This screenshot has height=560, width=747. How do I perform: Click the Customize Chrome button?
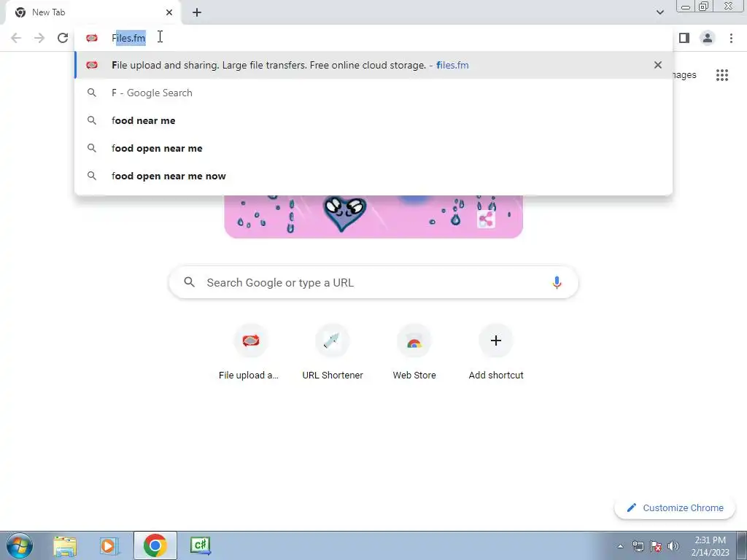675,507
